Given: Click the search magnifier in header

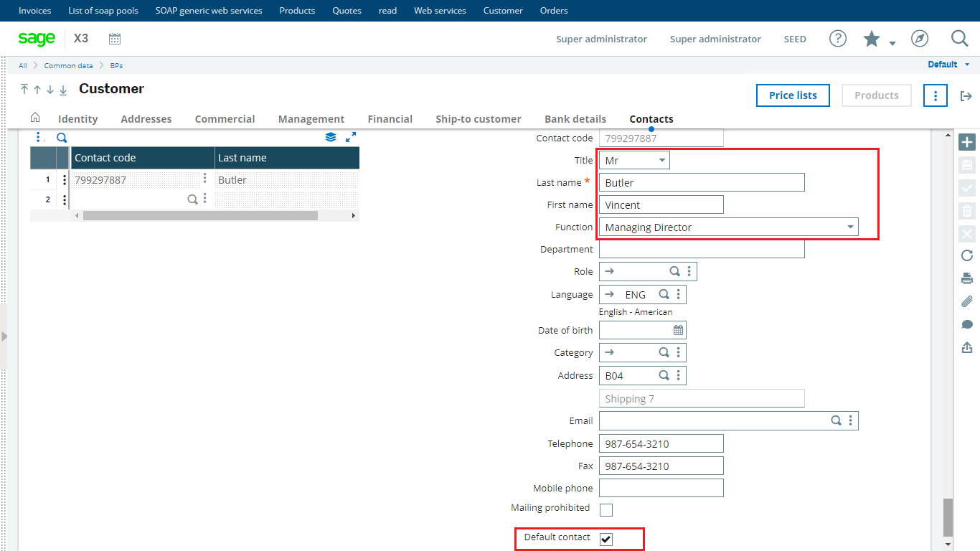Looking at the screenshot, I should tap(959, 39).
